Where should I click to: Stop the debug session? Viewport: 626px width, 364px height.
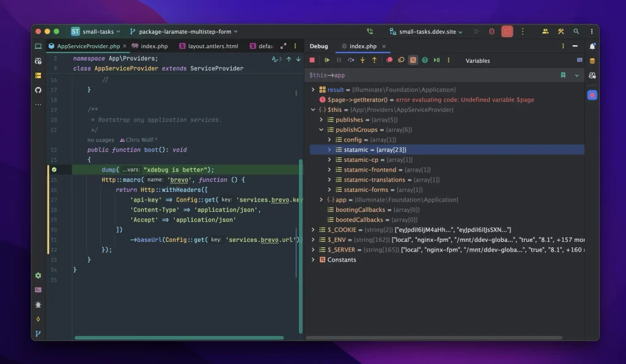click(312, 60)
